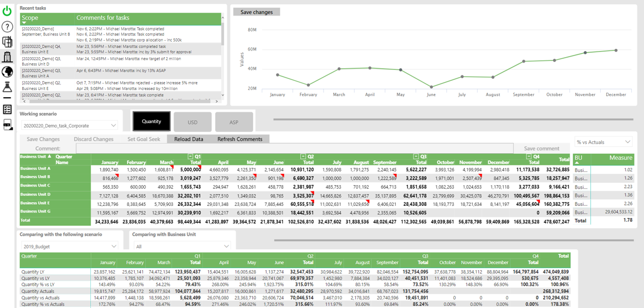644x308 pixels.
Task: Click the Reload Data button
Action: tap(189, 139)
